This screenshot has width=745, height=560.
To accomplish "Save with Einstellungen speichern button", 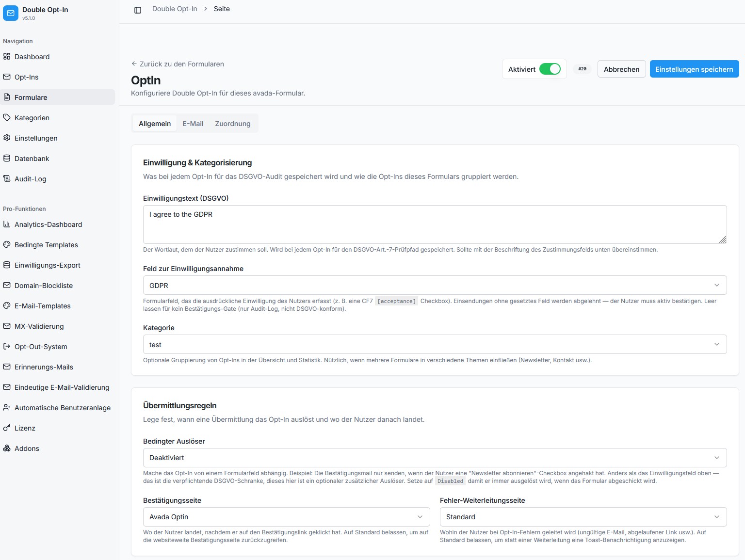I will (x=694, y=69).
